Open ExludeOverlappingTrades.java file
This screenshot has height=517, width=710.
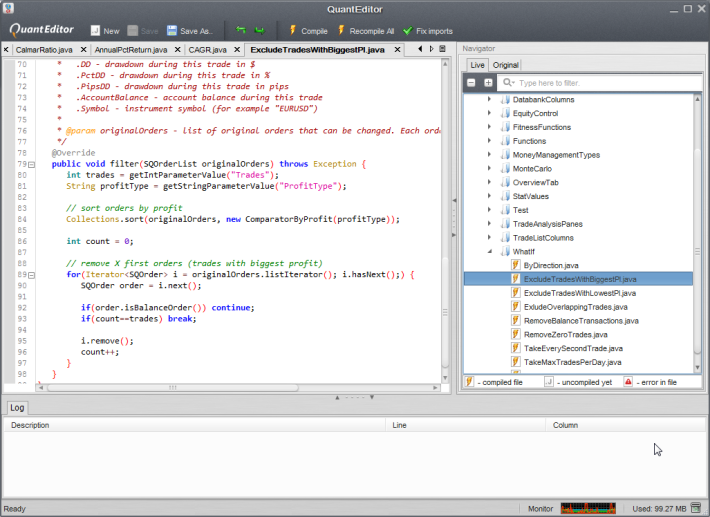pos(576,307)
